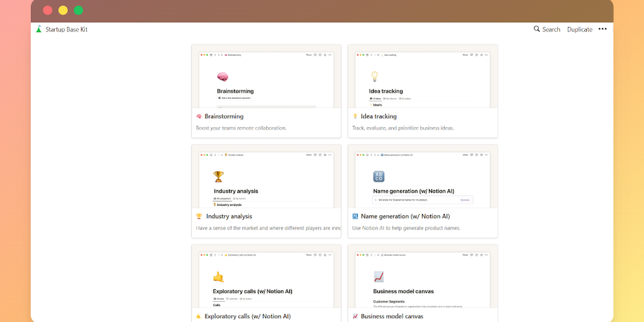View the Exploratory calls preview thumbnail
The image size is (644, 322).
(266, 279)
